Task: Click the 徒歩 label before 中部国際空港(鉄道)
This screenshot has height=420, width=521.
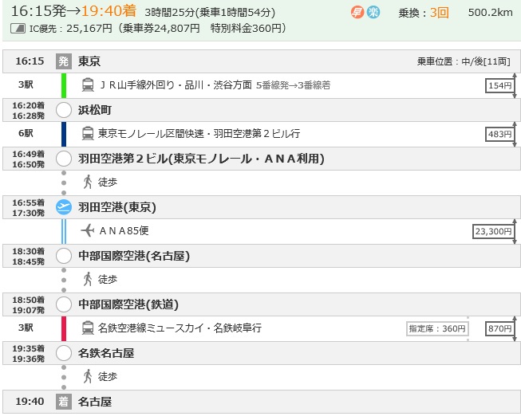Action: (x=108, y=279)
